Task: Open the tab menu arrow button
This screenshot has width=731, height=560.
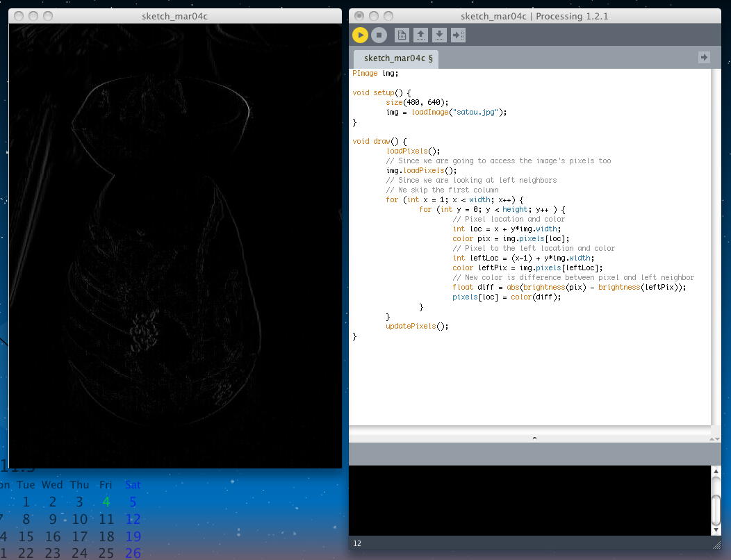Action: [704, 58]
